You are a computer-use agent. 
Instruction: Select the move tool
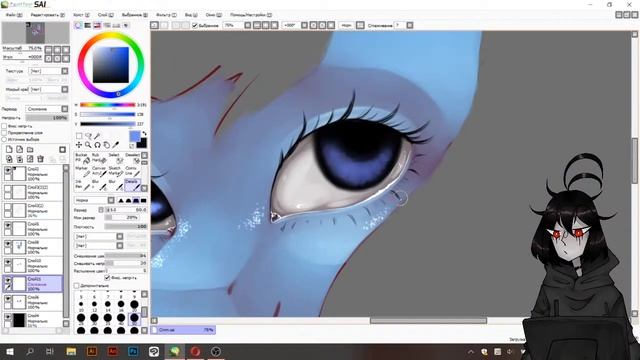click(x=79, y=145)
